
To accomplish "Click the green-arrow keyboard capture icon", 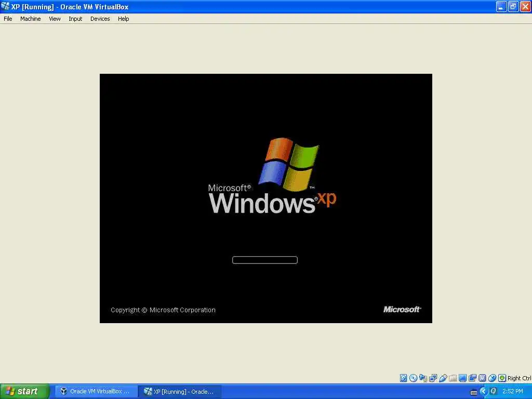I will click(x=502, y=378).
